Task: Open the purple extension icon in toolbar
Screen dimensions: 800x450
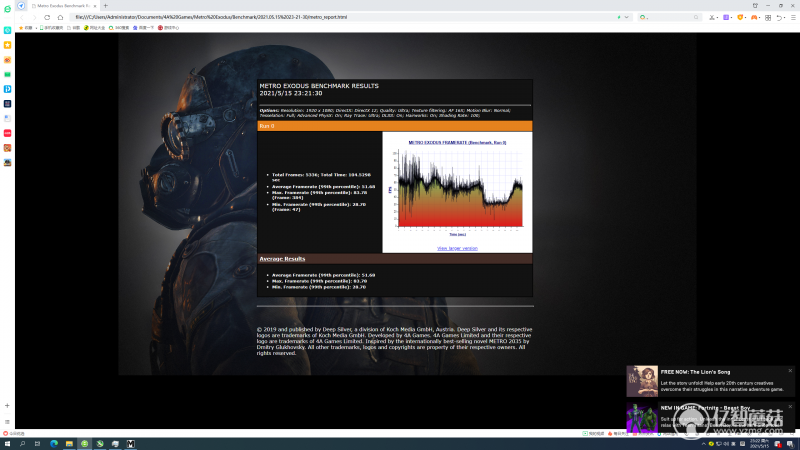Action: click(726, 17)
